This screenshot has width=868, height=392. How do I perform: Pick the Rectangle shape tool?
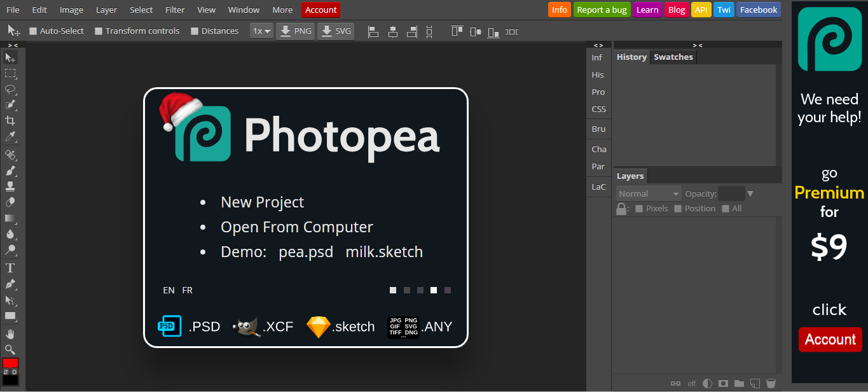(x=10, y=316)
